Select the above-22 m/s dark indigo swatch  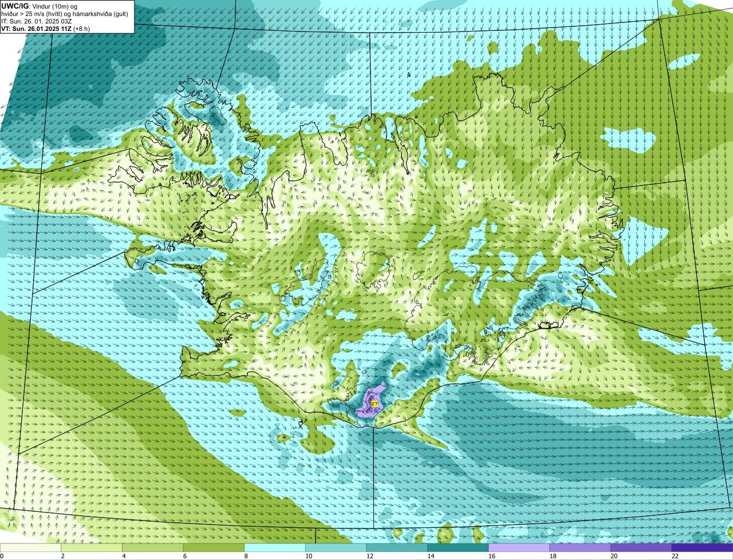pyautogui.click(x=703, y=548)
